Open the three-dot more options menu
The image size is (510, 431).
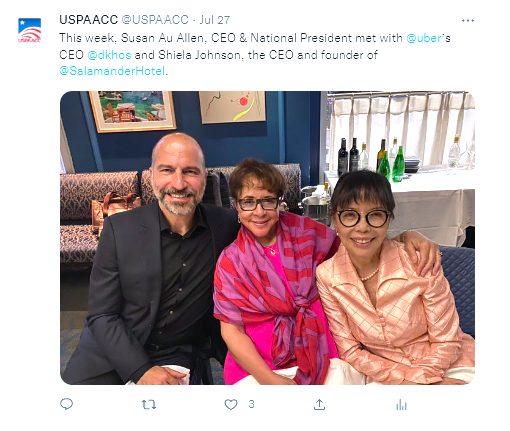[x=468, y=21]
